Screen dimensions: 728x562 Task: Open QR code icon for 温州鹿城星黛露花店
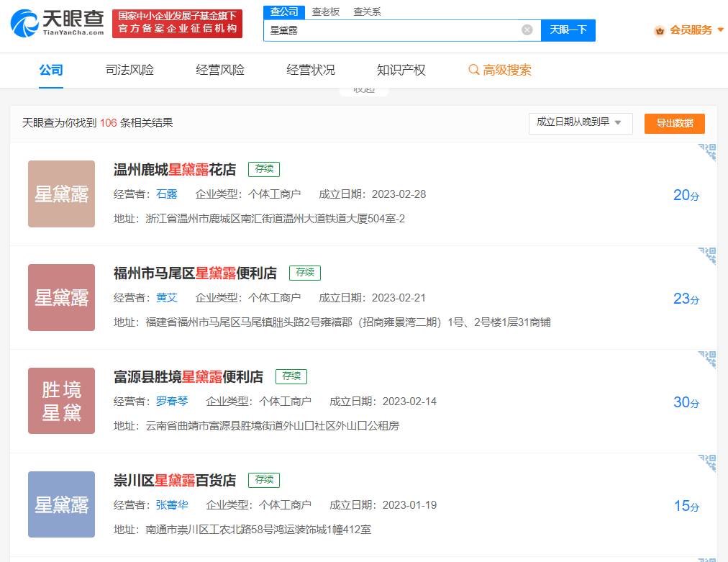tap(708, 153)
